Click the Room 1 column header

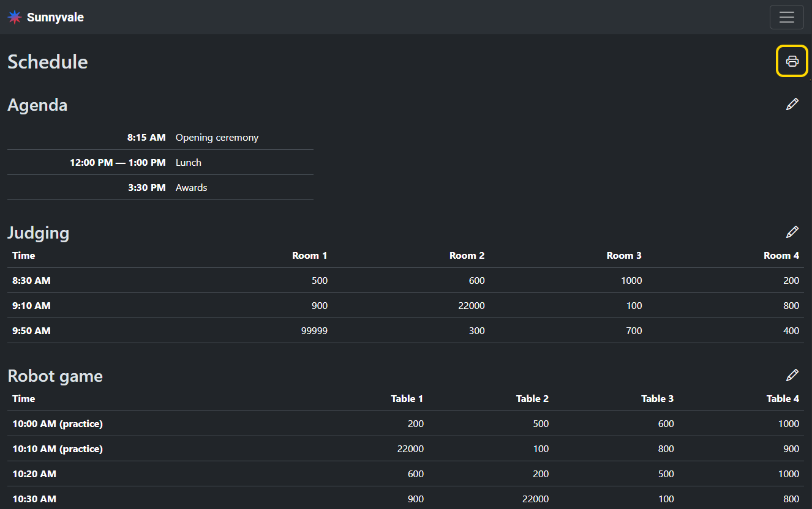[x=309, y=256]
